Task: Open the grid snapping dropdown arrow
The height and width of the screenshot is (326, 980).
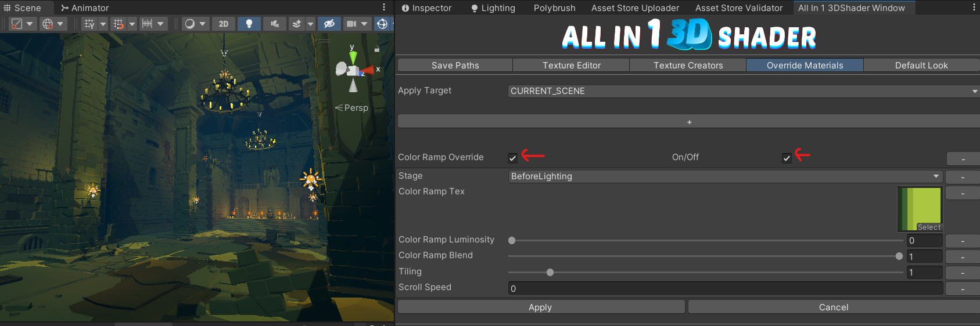Action: tap(132, 24)
